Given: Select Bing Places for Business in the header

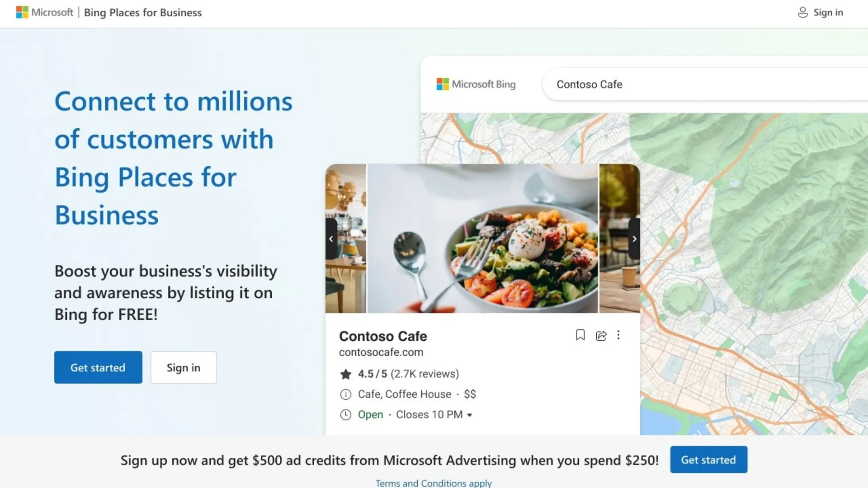Looking at the screenshot, I should [x=143, y=12].
